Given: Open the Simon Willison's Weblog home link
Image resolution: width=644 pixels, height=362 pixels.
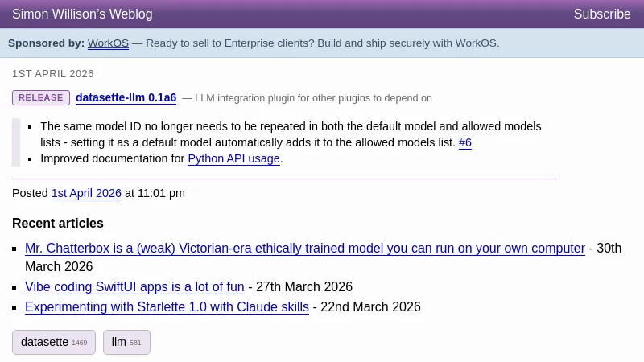Looking at the screenshot, I should point(82,14).
